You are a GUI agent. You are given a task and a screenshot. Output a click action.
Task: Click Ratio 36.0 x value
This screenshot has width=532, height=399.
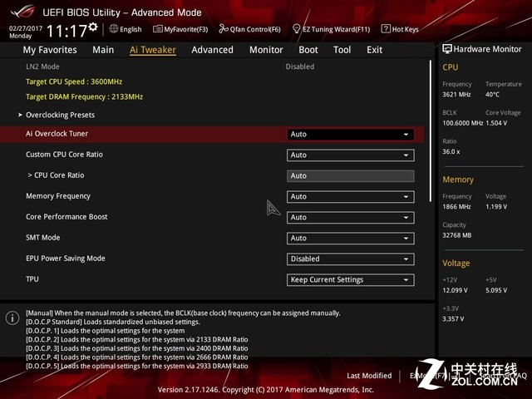tap(451, 151)
